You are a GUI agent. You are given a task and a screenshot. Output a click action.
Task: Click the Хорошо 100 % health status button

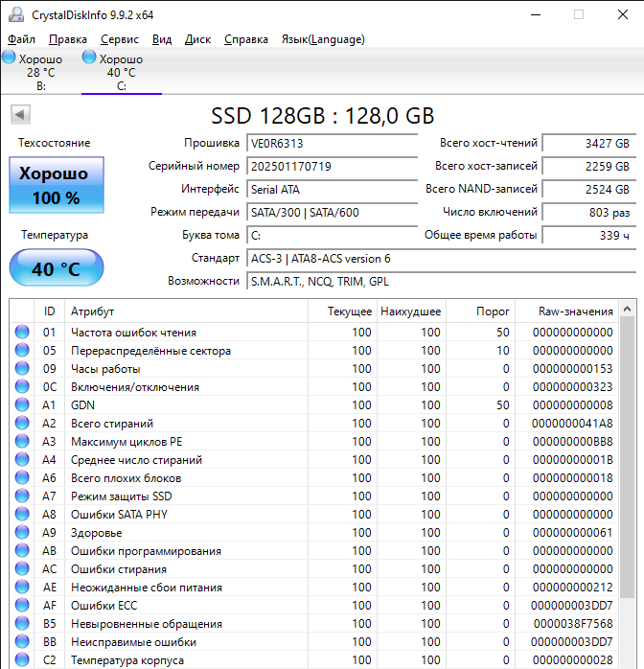pos(57,185)
